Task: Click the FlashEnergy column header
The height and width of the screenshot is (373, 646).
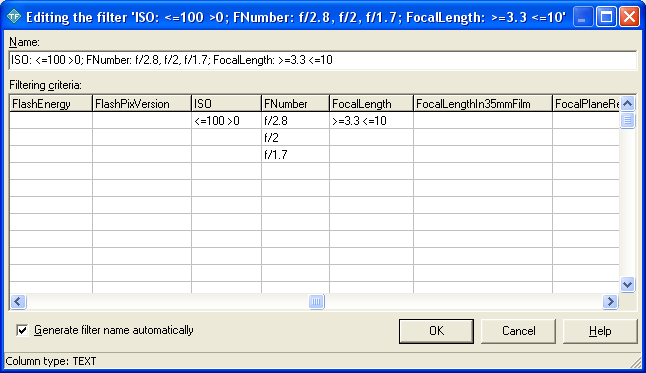Action: [x=51, y=104]
